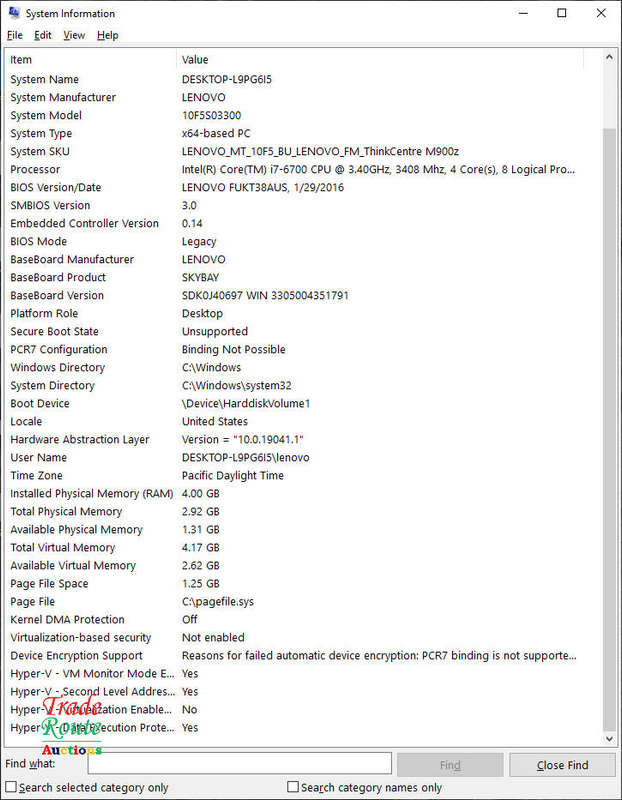Click the Find what input field
Viewport: 622px width, 800px height.
point(239,764)
